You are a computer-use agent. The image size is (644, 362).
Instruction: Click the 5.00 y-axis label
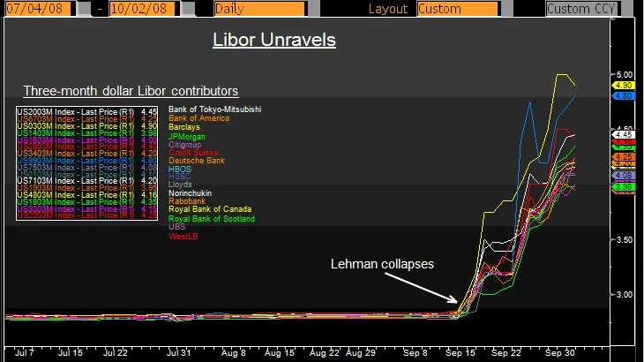(x=625, y=75)
